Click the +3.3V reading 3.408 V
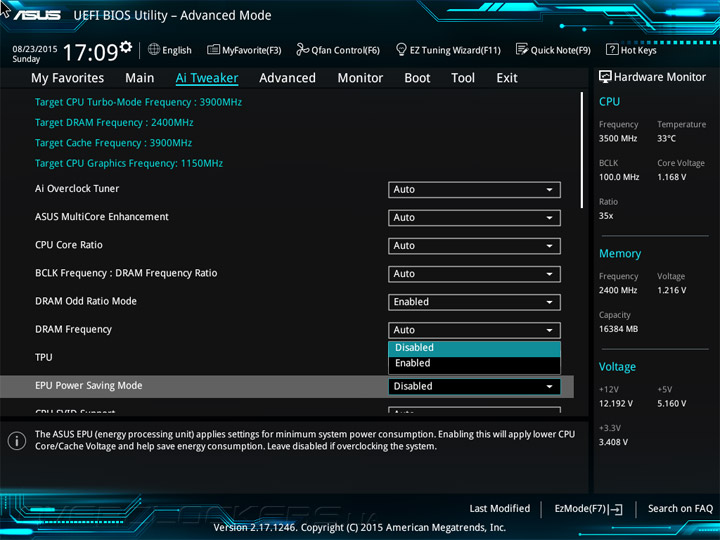The height and width of the screenshot is (540, 720). pos(613,442)
